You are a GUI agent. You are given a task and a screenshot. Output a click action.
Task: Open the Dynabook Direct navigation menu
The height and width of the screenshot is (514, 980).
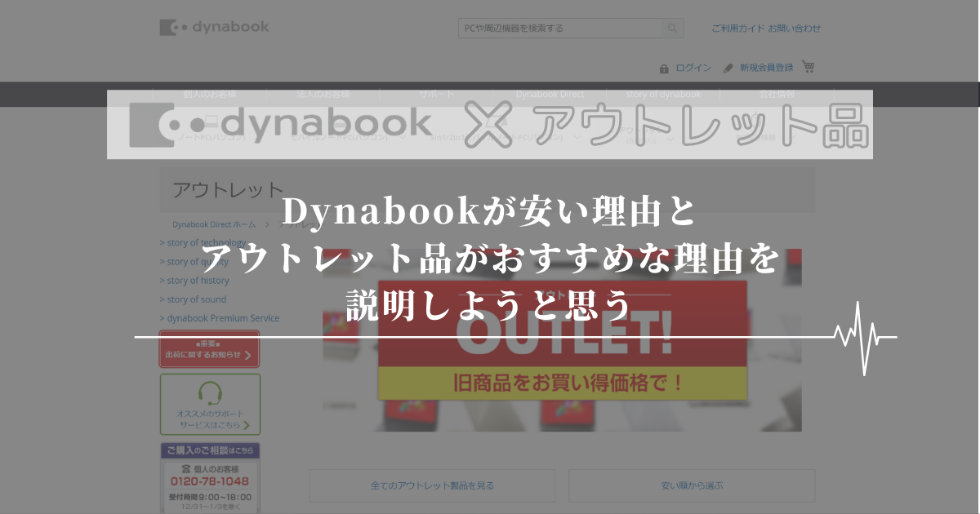point(550,94)
